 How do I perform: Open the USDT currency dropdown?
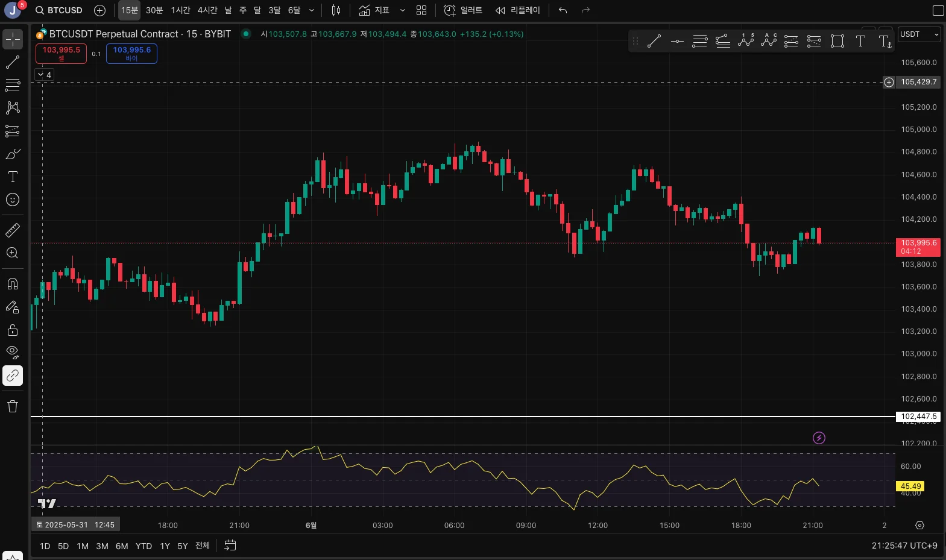919,34
